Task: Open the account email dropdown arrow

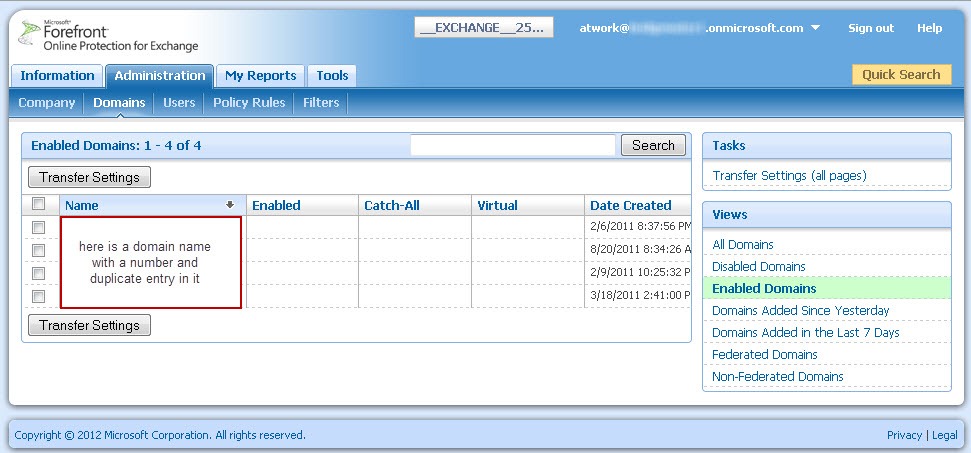Action: coord(816,28)
